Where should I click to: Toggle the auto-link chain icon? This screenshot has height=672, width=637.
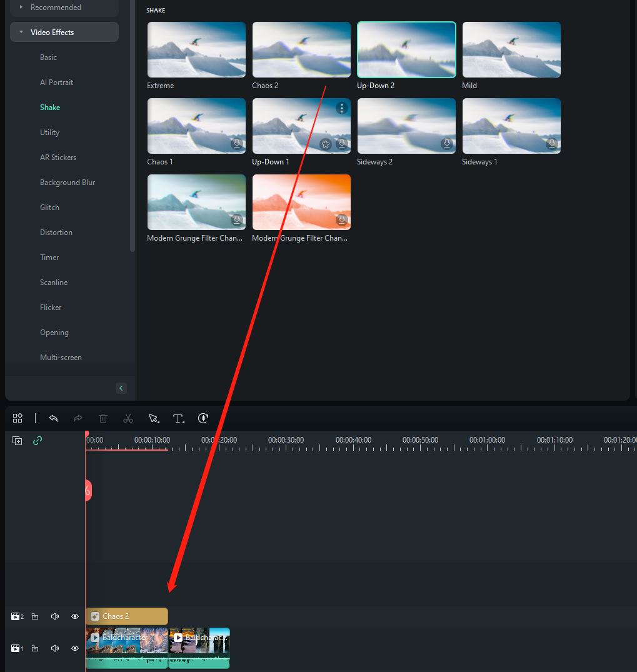tap(38, 441)
